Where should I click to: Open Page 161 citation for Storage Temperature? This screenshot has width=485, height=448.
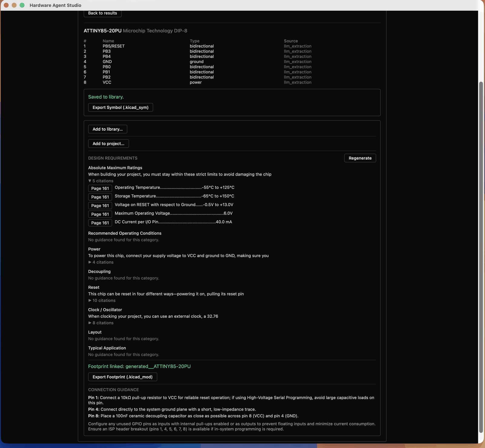coord(100,197)
